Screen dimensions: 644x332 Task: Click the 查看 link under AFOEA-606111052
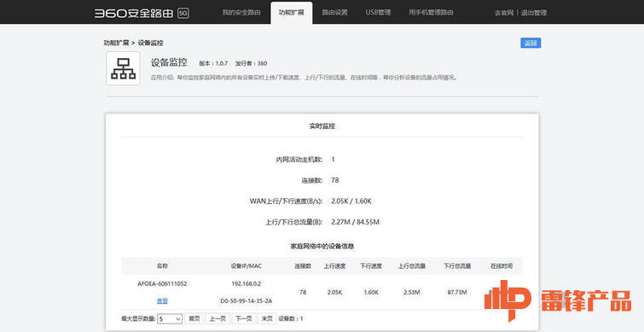(162, 300)
